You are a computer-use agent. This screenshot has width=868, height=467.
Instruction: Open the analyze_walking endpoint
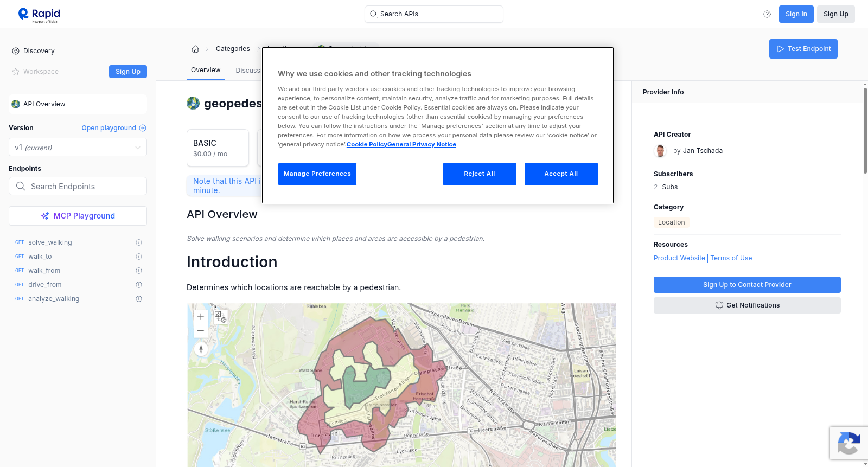coord(54,299)
